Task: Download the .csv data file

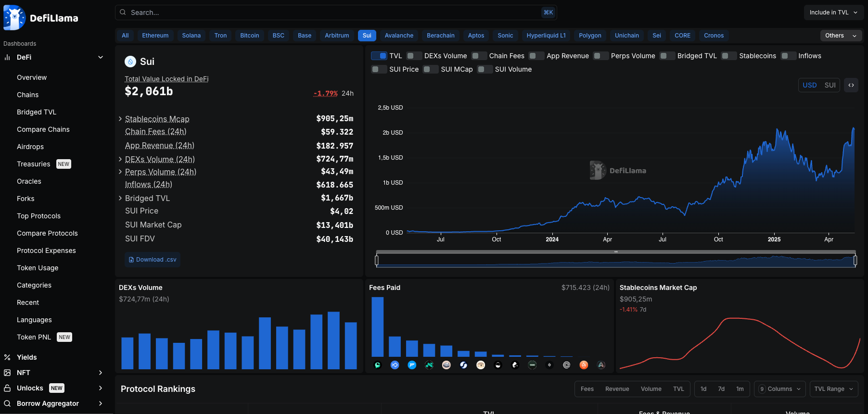Action: 153,260
